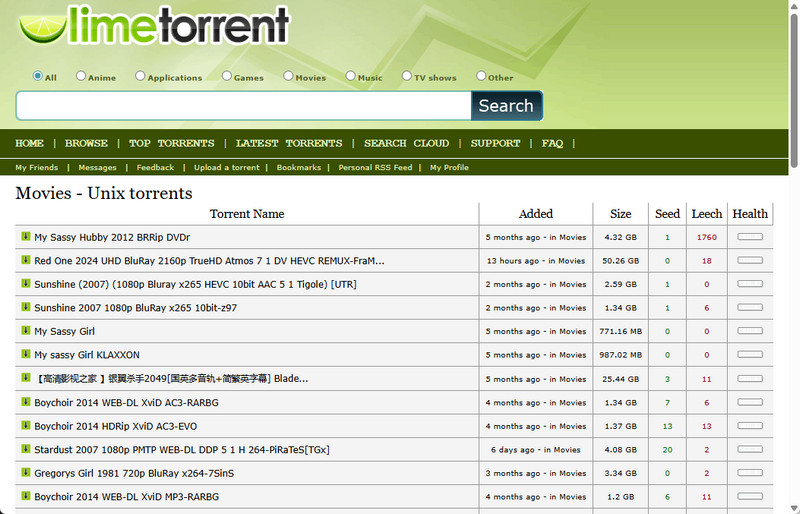Open SEARCH CLOUD page

[x=406, y=143]
